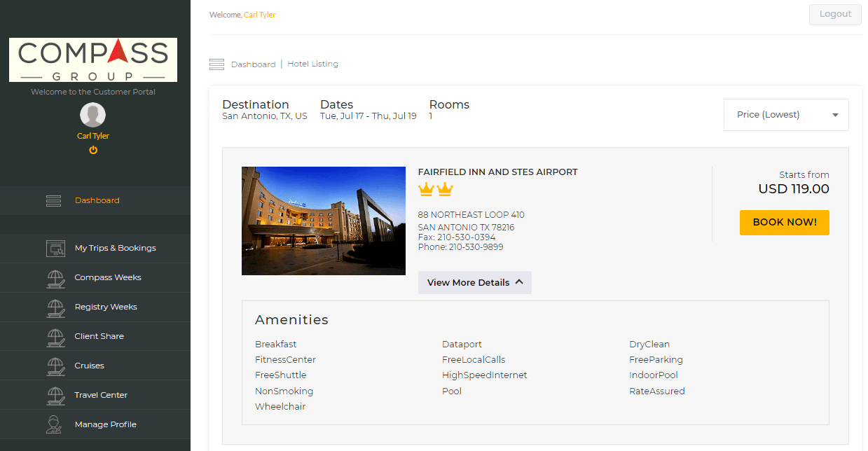Go to Travel Center in the sidebar

tap(101, 396)
